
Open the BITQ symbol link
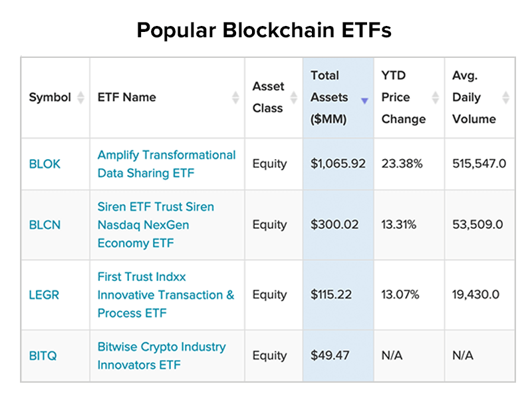click(x=43, y=355)
